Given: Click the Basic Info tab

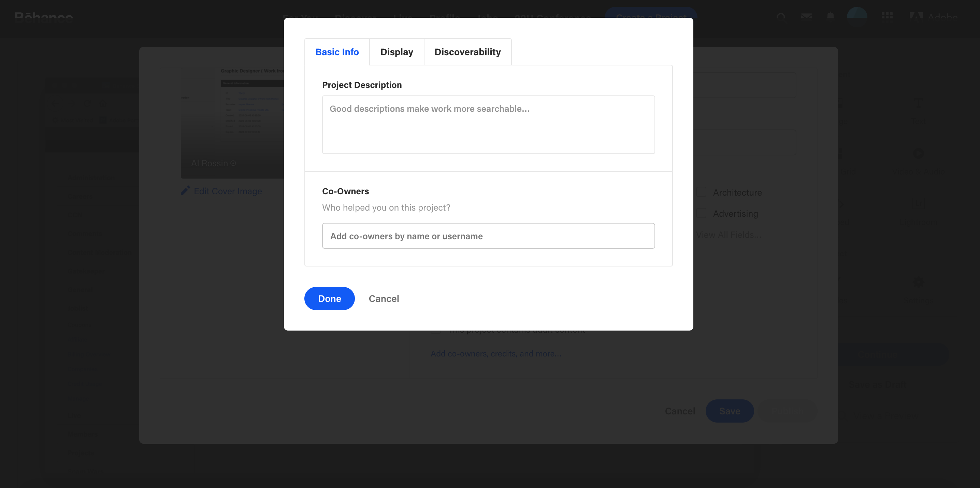Looking at the screenshot, I should click(337, 51).
